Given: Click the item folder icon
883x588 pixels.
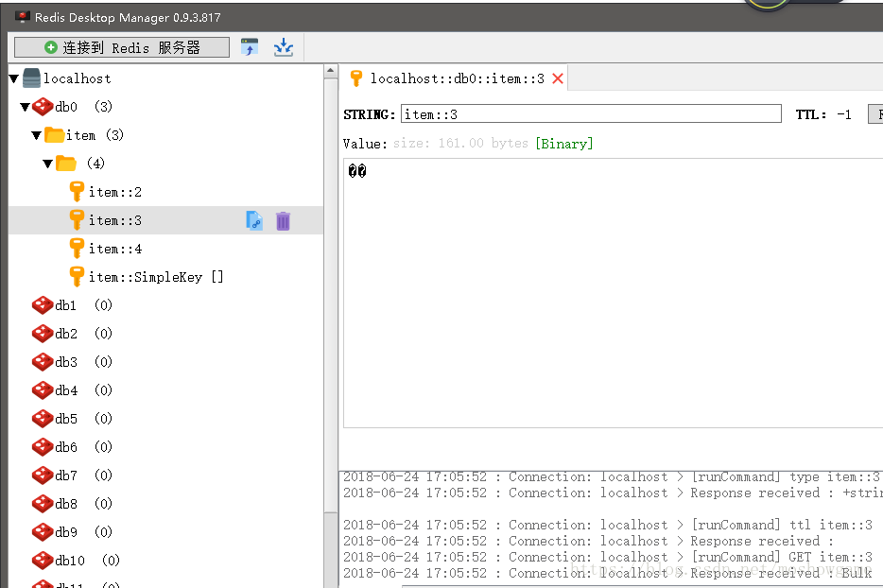Looking at the screenshot, I should point(54,134).
